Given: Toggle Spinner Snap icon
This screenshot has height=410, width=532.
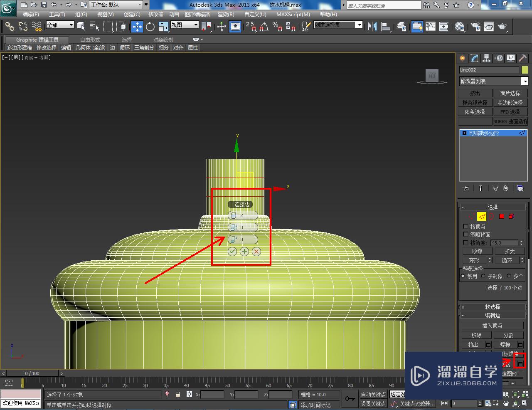Looking at the screenshot, I should (291, 26).
